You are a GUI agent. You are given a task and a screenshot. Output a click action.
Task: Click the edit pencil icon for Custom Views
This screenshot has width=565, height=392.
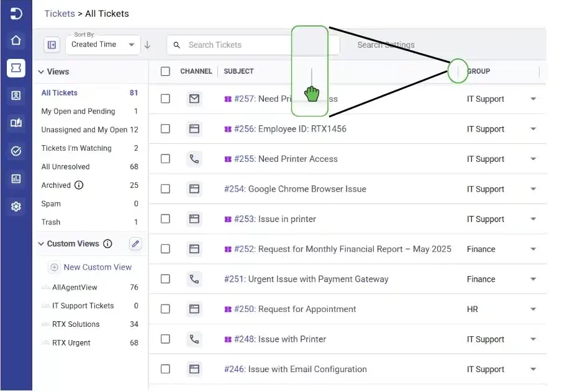[x=135, y=244]
